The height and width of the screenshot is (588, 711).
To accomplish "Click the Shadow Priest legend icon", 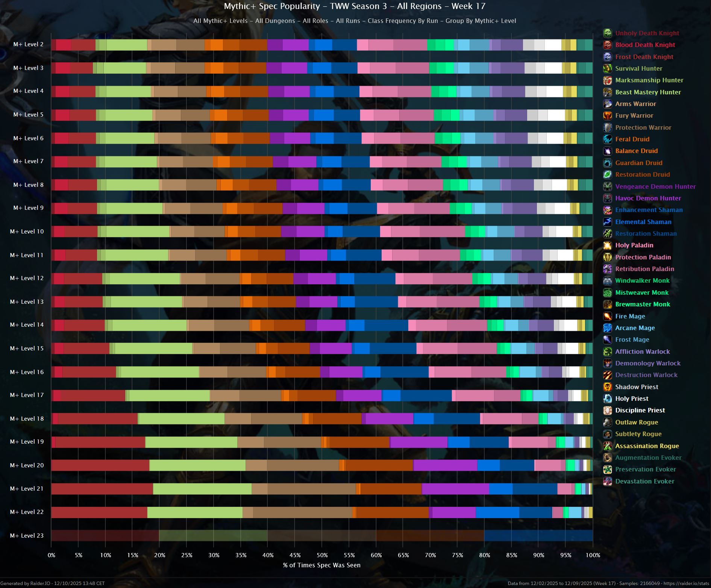I will (x=607, y=387).
